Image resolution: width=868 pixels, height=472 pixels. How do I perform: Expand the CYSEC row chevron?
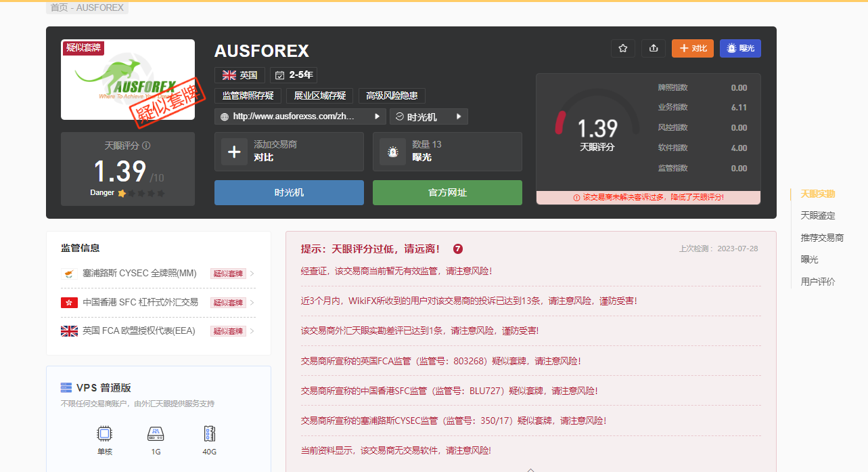(252, 274)
